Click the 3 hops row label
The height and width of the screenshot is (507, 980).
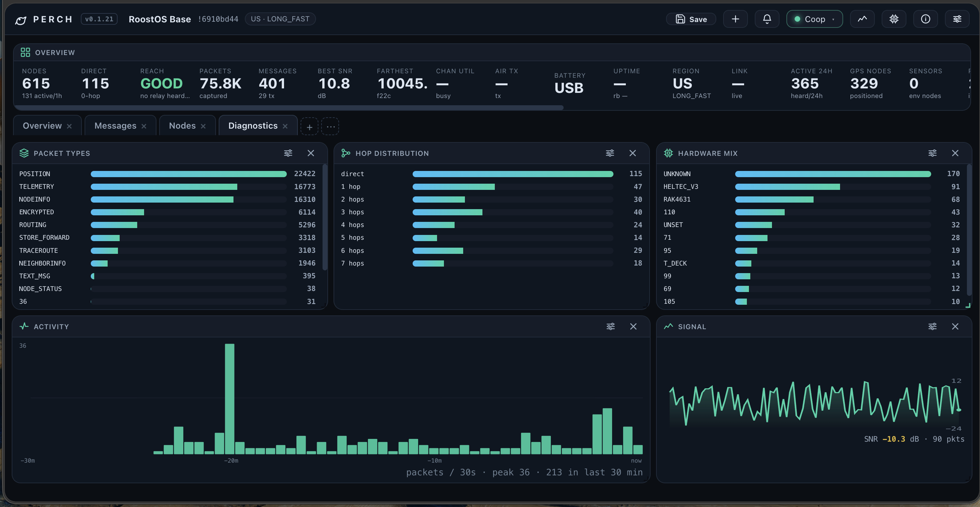click(x=352, y=212)
